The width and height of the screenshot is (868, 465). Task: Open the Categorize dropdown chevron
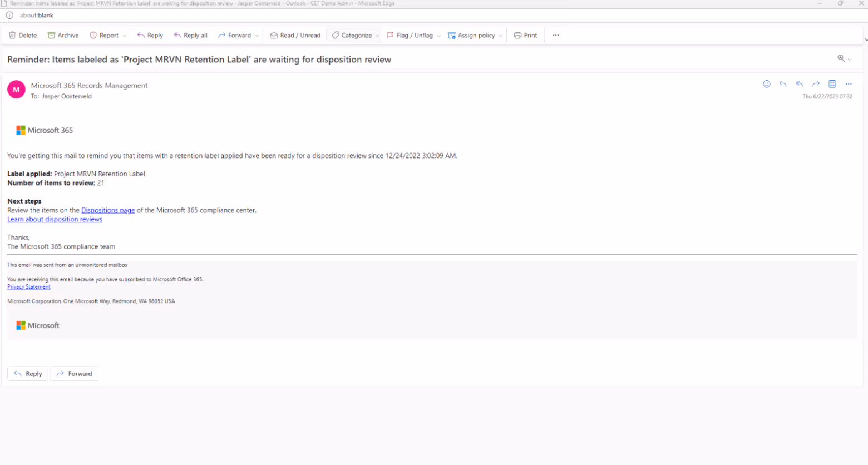point(377,36)
